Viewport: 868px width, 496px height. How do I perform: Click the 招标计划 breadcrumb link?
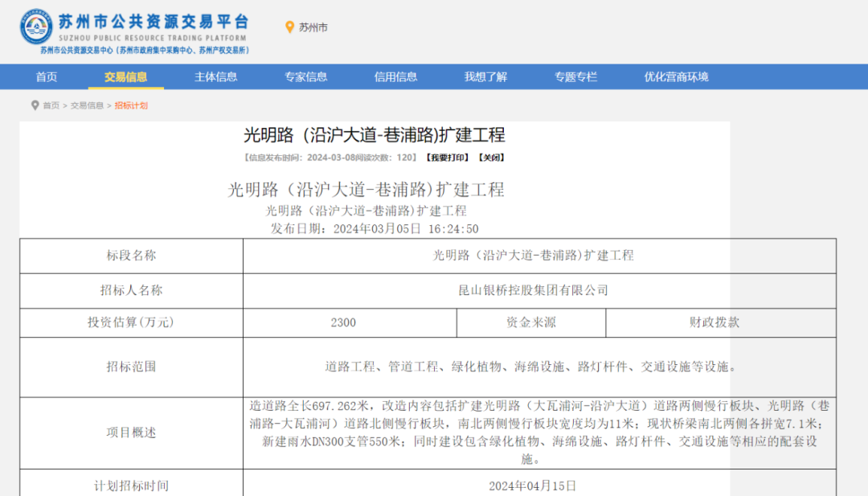point(131,105)
